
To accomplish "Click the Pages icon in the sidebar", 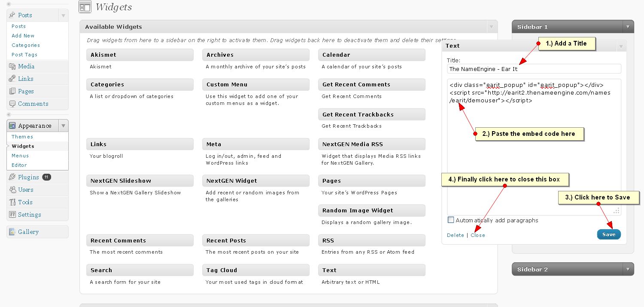I will (12, 91).
